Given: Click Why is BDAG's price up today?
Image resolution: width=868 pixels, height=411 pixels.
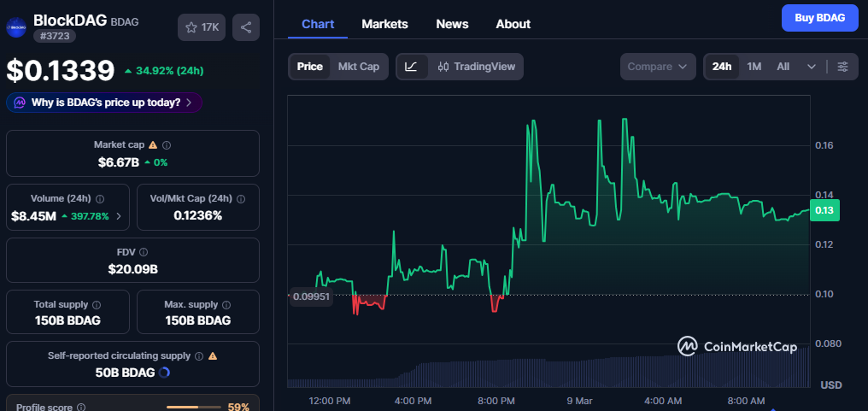Looking at the screenshot, I should [106, 103].
